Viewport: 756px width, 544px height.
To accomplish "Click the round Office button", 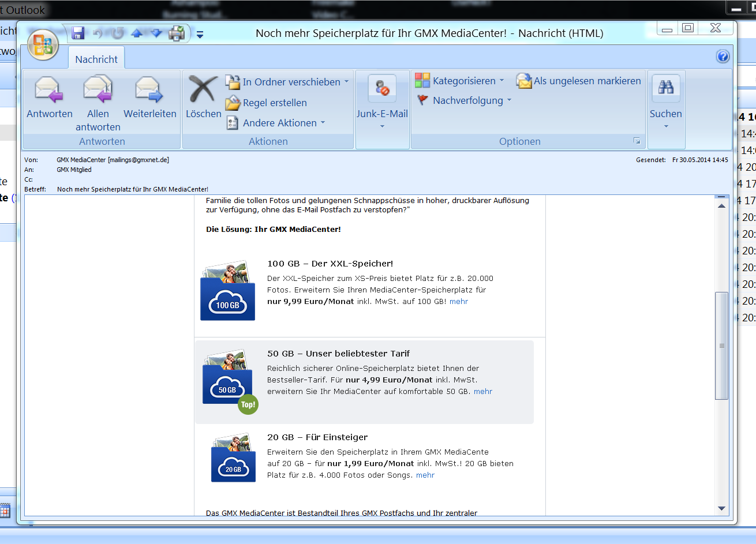I will click(43, 44).
